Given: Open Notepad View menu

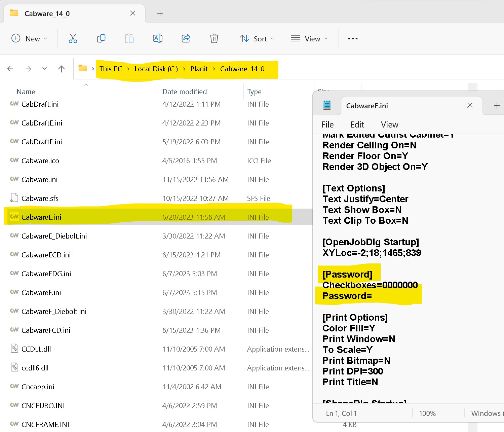Looking at the screenshot, I should coord(390,125).
